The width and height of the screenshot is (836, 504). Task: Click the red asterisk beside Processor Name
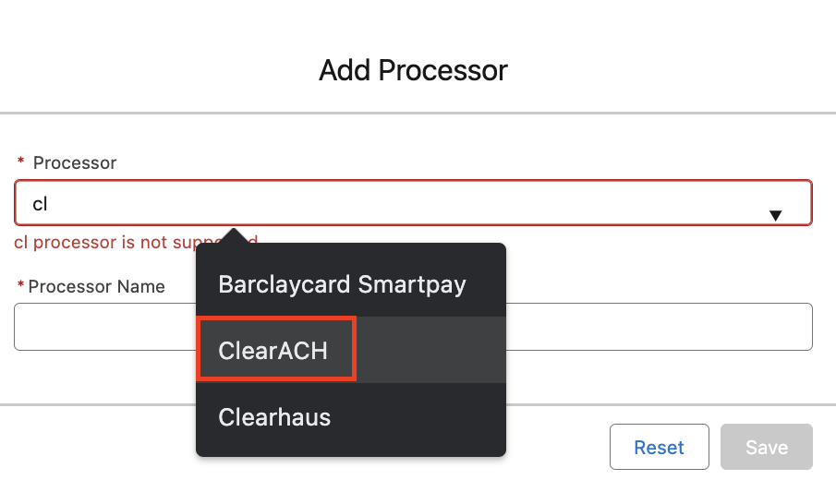pyautogui.click(x=20, y=287)
